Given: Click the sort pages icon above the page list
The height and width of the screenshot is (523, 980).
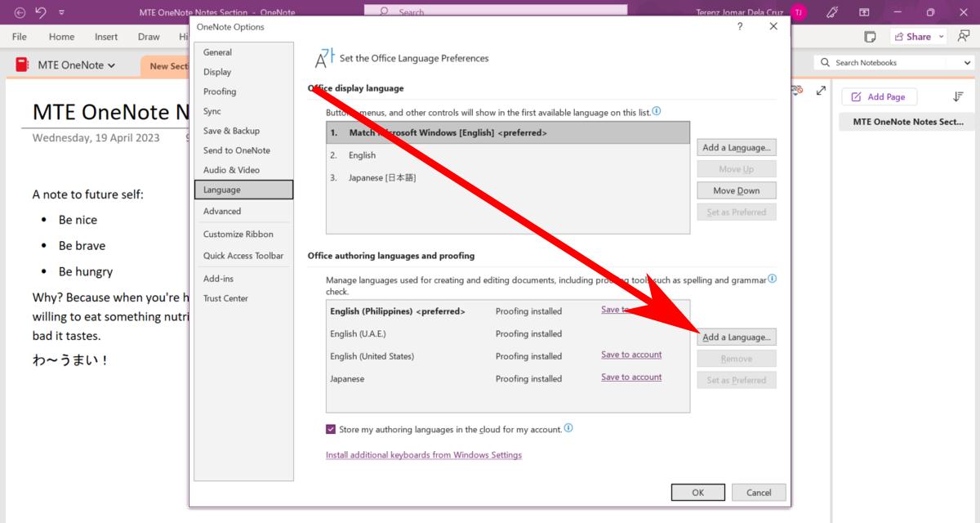Looking at the screenshot, I should (957, 96).
